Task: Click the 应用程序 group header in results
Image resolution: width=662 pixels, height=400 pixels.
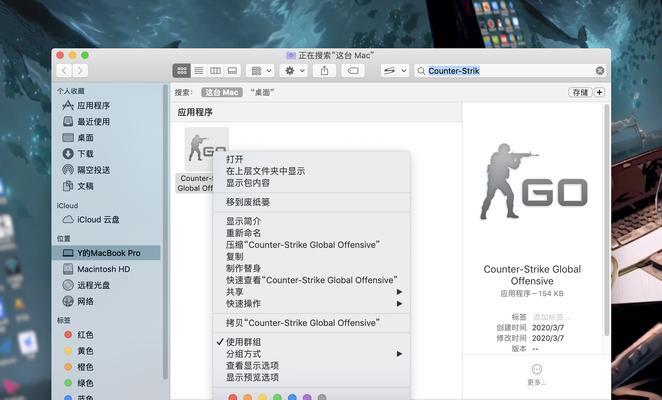Action: pyautogui.click(x=195, y=112)
